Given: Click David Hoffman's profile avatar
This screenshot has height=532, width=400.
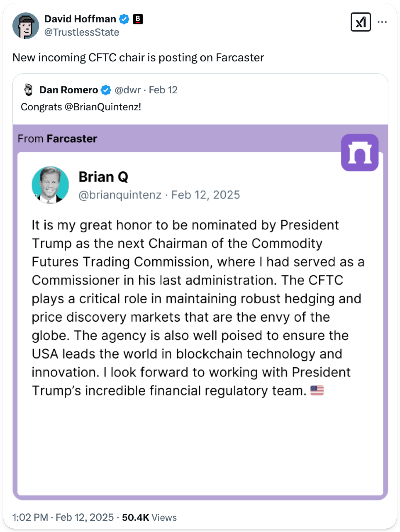Looking at the screenshot, I should pyautogui.click(x=26, y=26).
